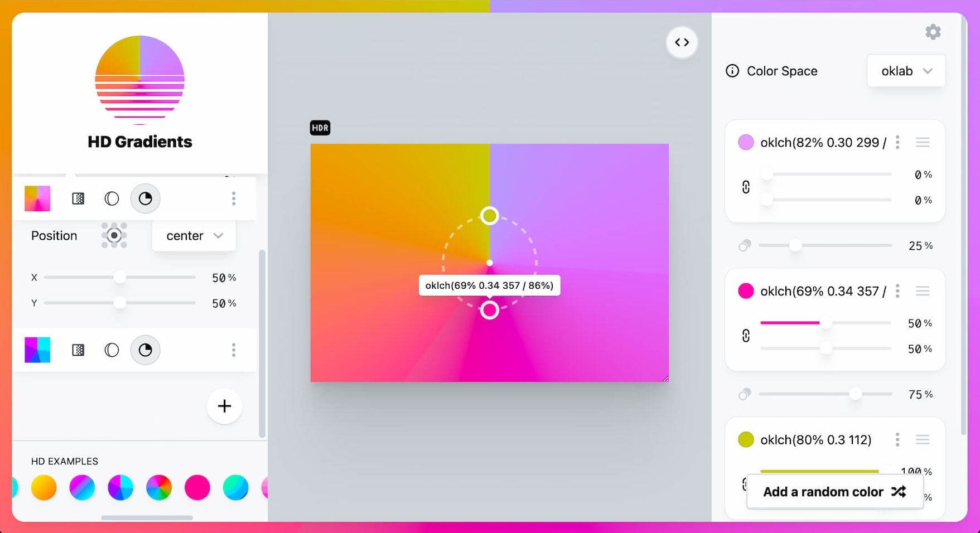Expand the center position dropdown

tap(194, 236)
